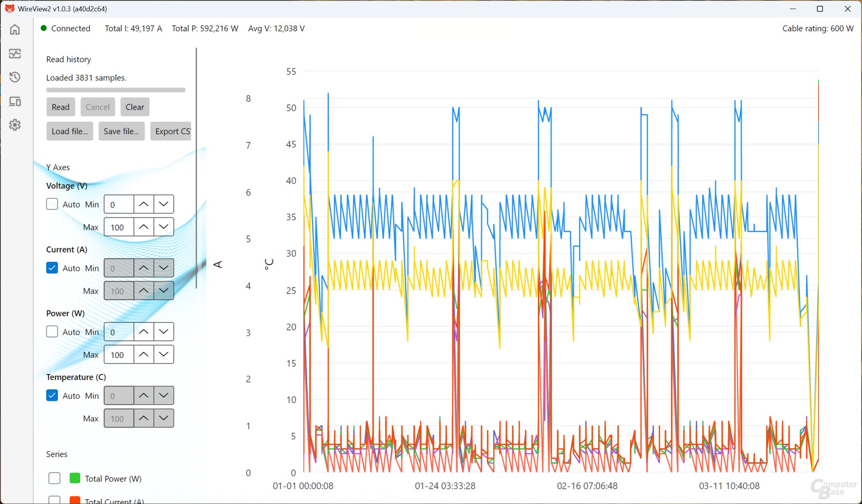Image resolution: width=862 pixels, height=504 pixels.
Task: Increase Voltage Min value with up arrow
Action: point(144,204)
